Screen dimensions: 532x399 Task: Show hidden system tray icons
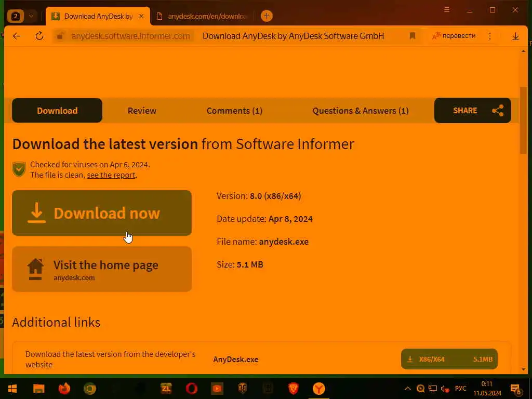pyautogui.click(x=407, y=389)
